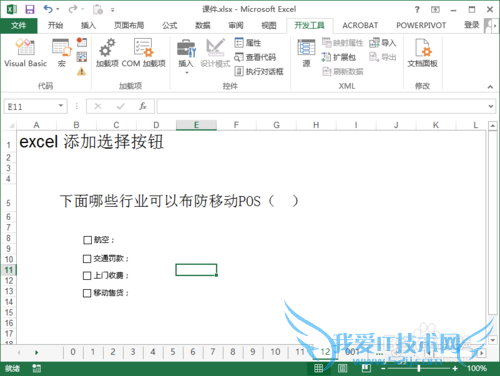Click the zoom slider handle
The width and height of the screenshot is (500, 376).
coord(419,368)
